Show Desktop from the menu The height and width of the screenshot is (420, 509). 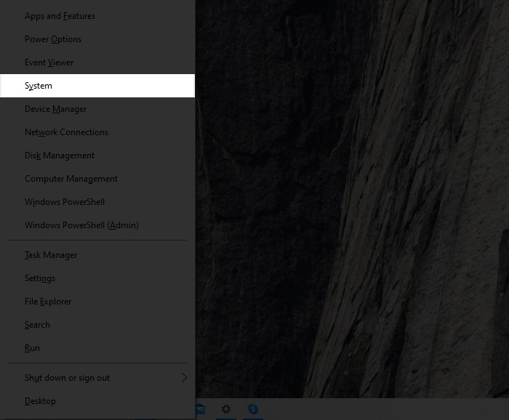(x=40, y=401)
